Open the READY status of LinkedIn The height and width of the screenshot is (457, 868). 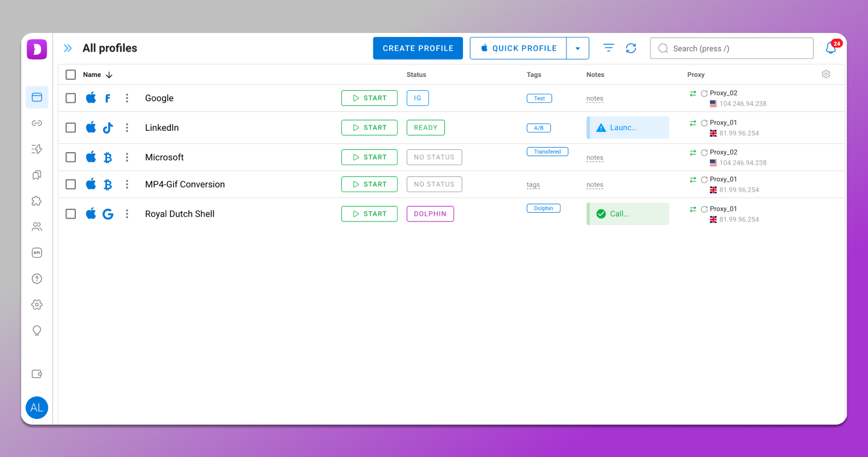[425, 128]
